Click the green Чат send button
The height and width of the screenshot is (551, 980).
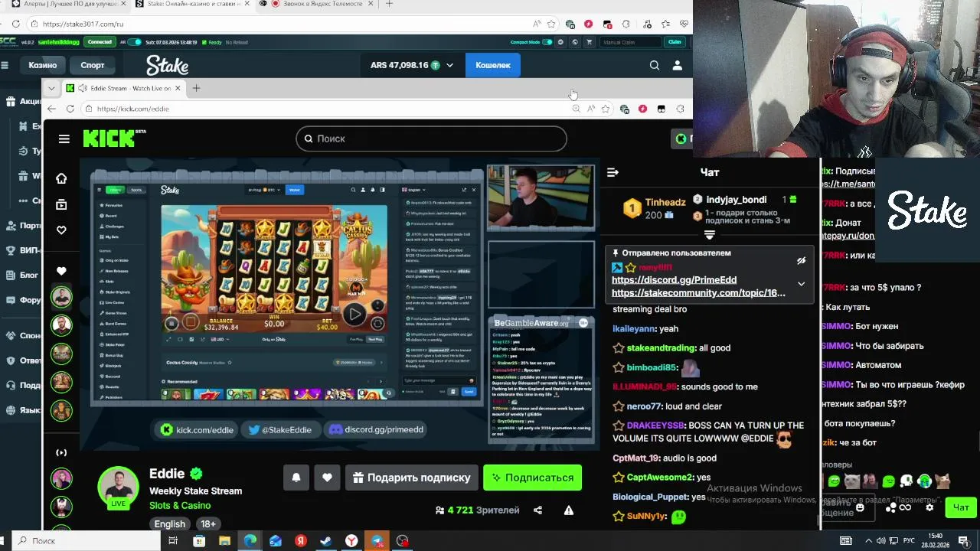click(x=961, y=507)
